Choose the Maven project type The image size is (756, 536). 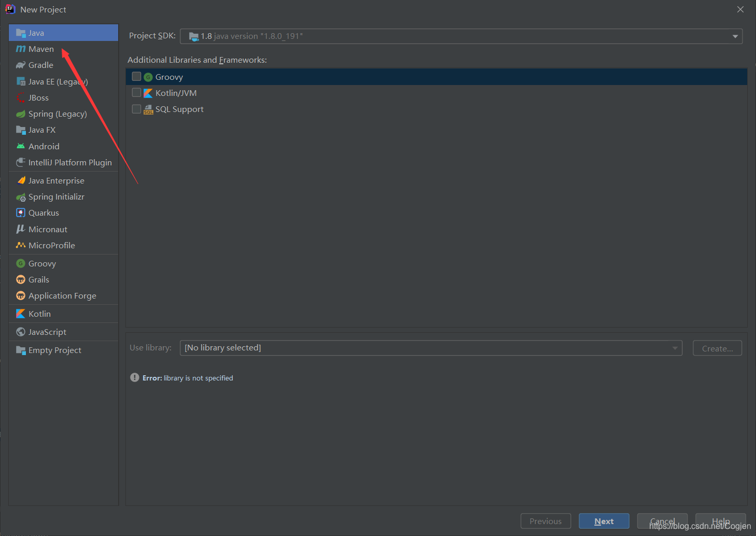pos(64,49)
